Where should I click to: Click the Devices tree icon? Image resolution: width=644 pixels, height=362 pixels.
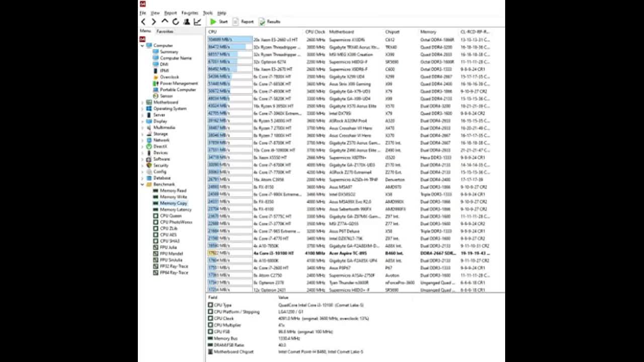coord(149,153)
